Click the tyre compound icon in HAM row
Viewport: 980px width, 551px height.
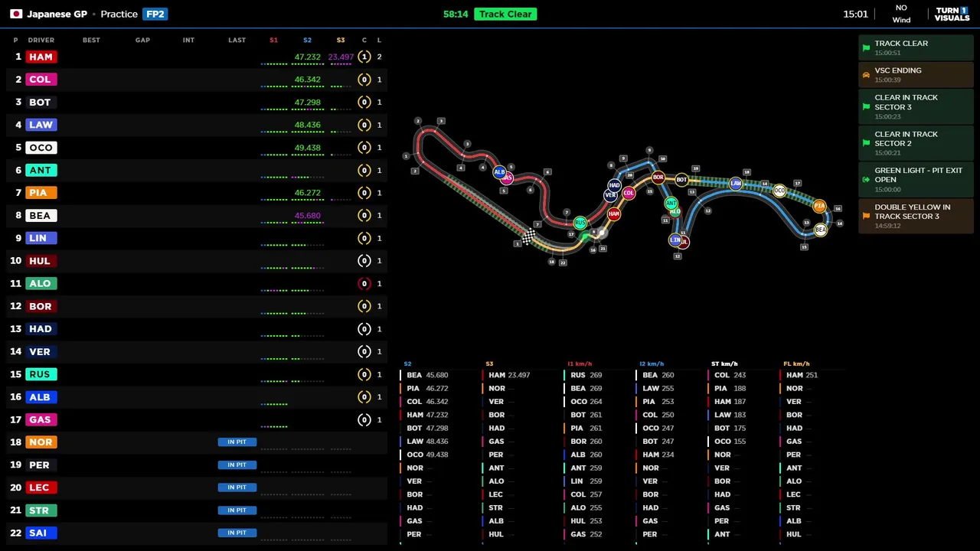364,57
